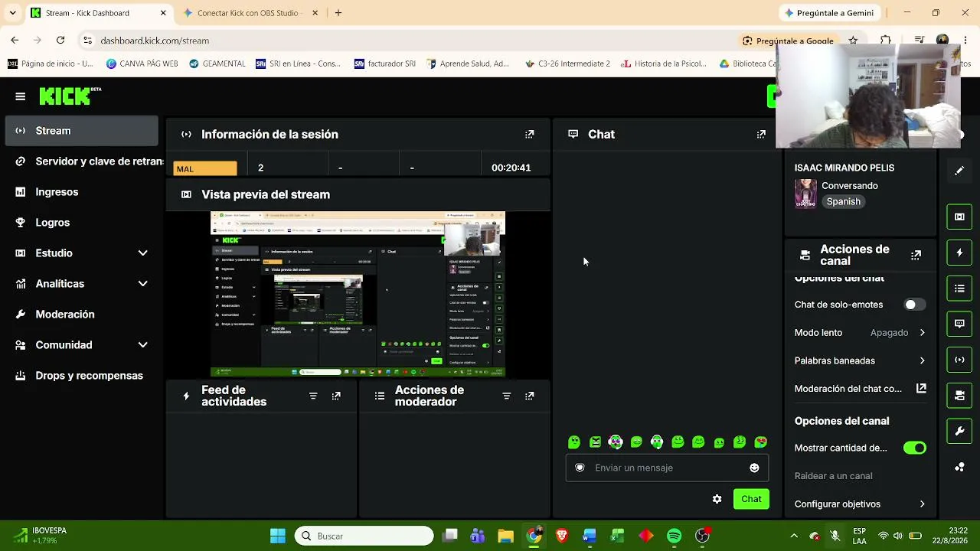Image resolution: width=980 pixels, height=551 pixels.
Task: Click the pencil edit icon for stream info
Action: point(959,171)
